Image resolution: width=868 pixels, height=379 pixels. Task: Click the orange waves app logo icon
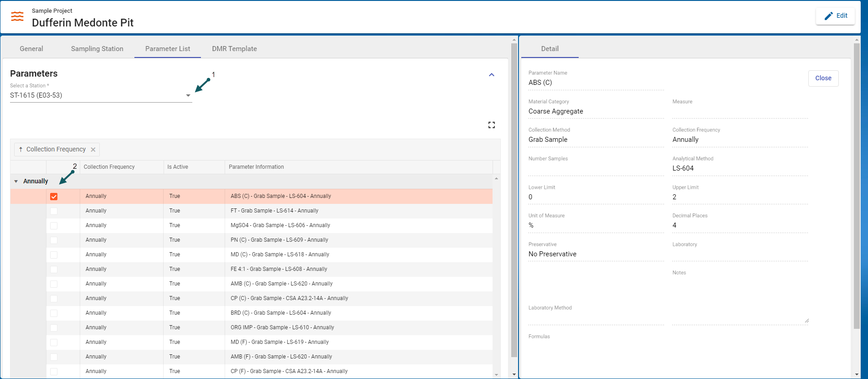tap(17, 17)
